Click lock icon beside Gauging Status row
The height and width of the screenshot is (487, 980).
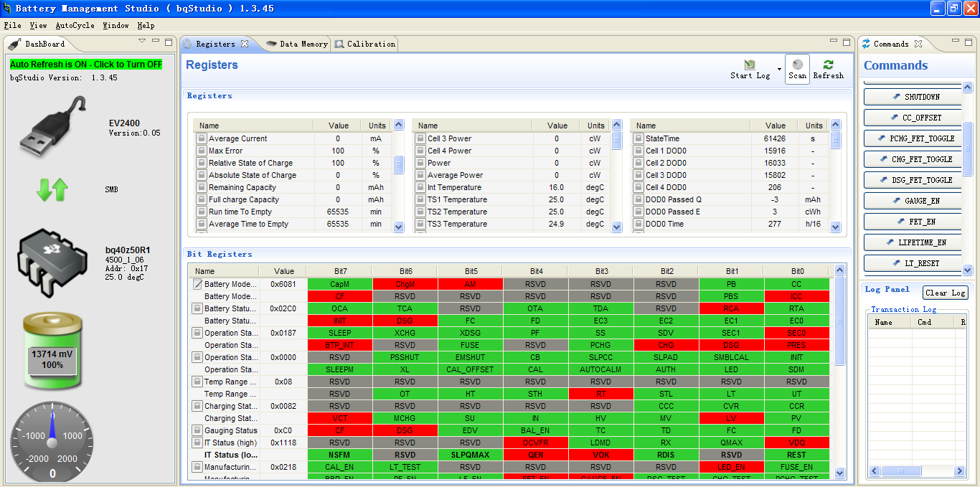(x=197, y=430)
